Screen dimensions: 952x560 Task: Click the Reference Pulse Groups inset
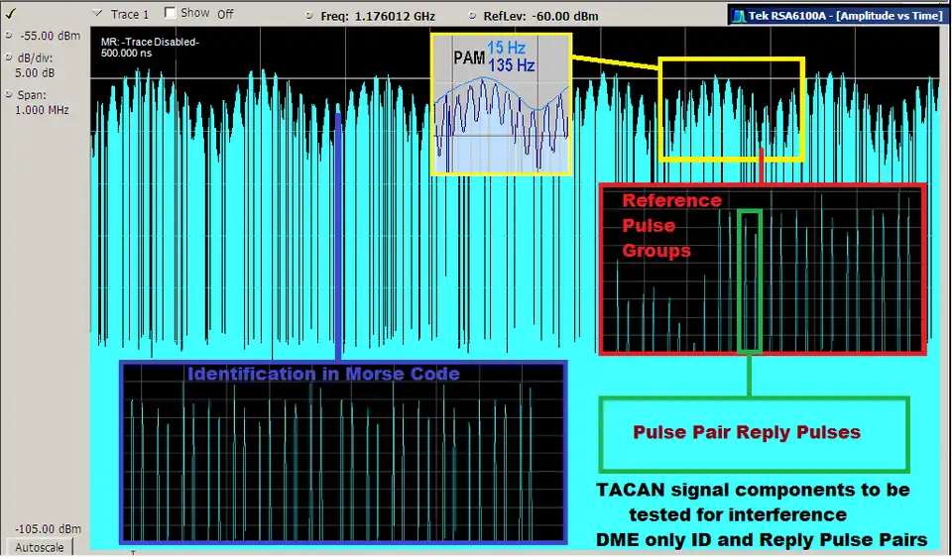pos(762,269)
